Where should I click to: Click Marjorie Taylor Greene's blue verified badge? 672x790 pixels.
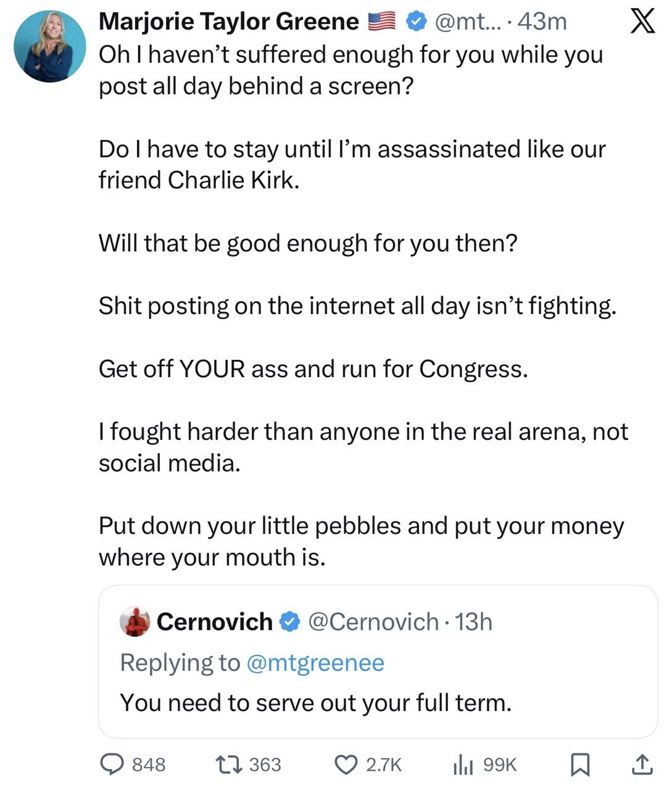[417, 22]
